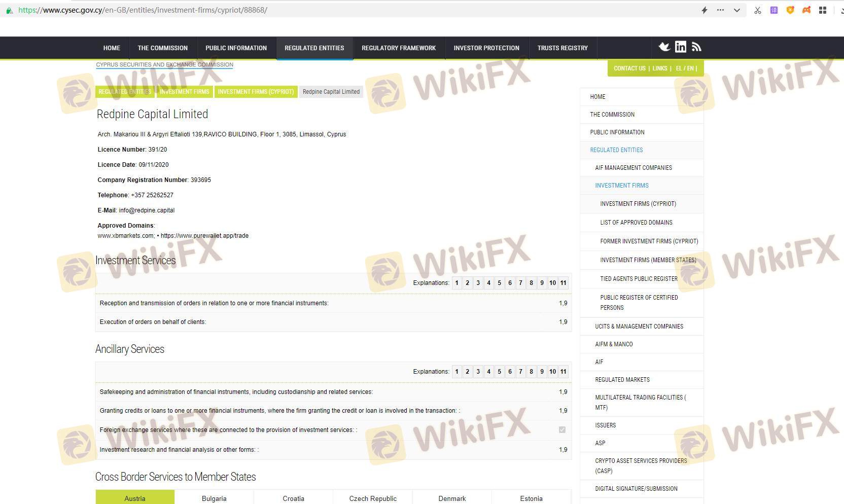
Task: Click explanation 4 under Ancillary Services
Action: 489,372
